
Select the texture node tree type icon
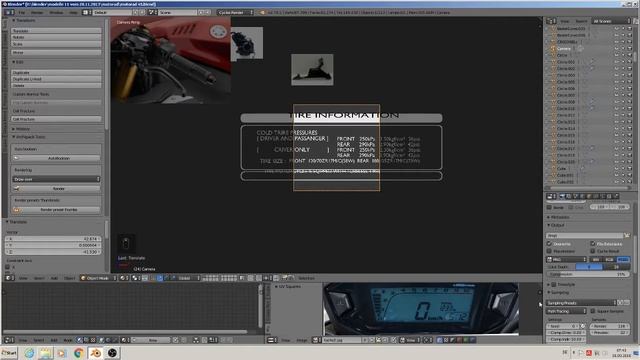[x=93, y=340]
